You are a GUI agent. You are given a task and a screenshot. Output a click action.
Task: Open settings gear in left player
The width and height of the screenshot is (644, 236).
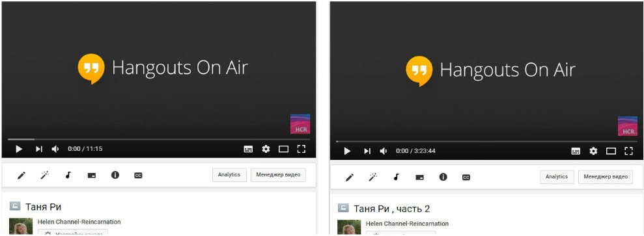click(x=266, y=149)
